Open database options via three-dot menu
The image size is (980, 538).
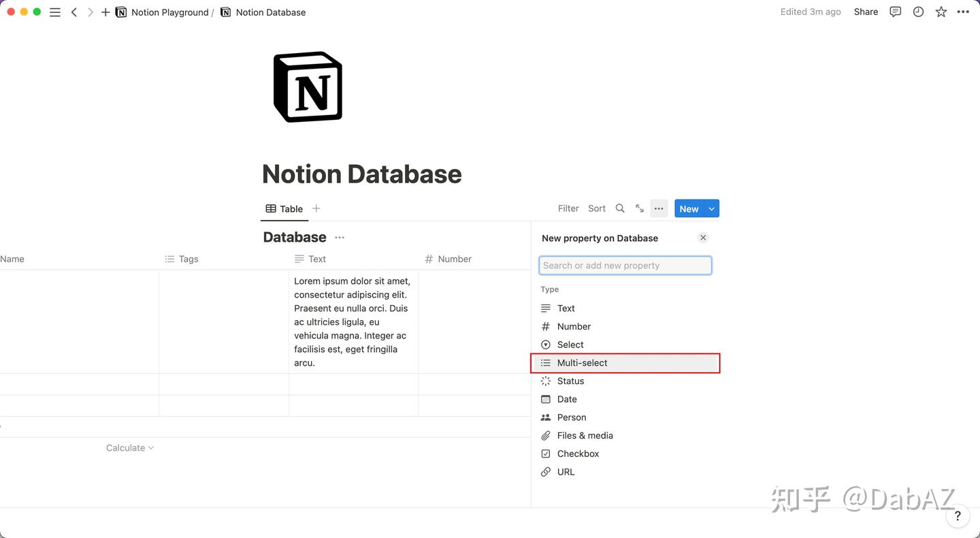(x=658, y=208)
